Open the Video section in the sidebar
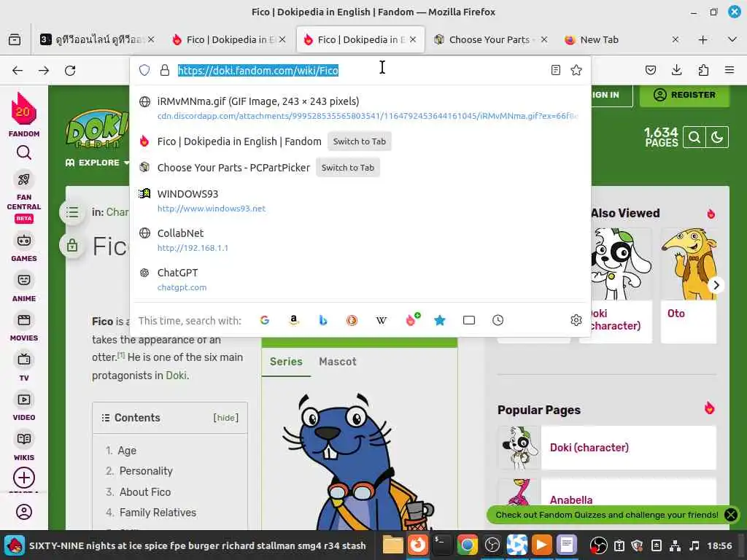Viewport: 747px width, 560px height. (x=24, y=406)
